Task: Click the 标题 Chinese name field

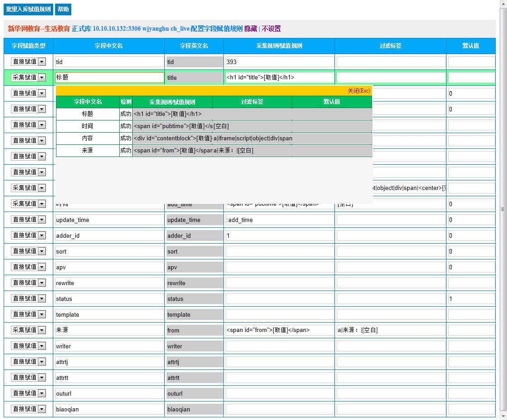Action: pos(109,78)
